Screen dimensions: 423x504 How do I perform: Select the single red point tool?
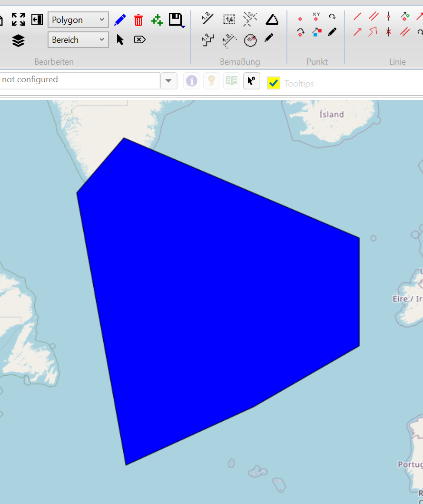point(300,19)
